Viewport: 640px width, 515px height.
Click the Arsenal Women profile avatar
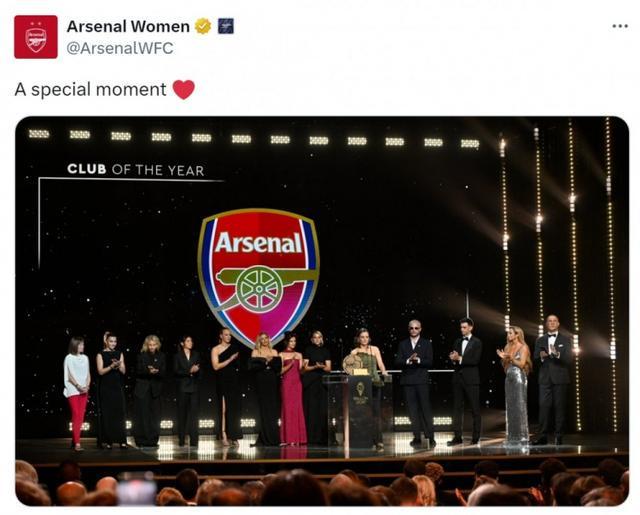coord(36,37)
